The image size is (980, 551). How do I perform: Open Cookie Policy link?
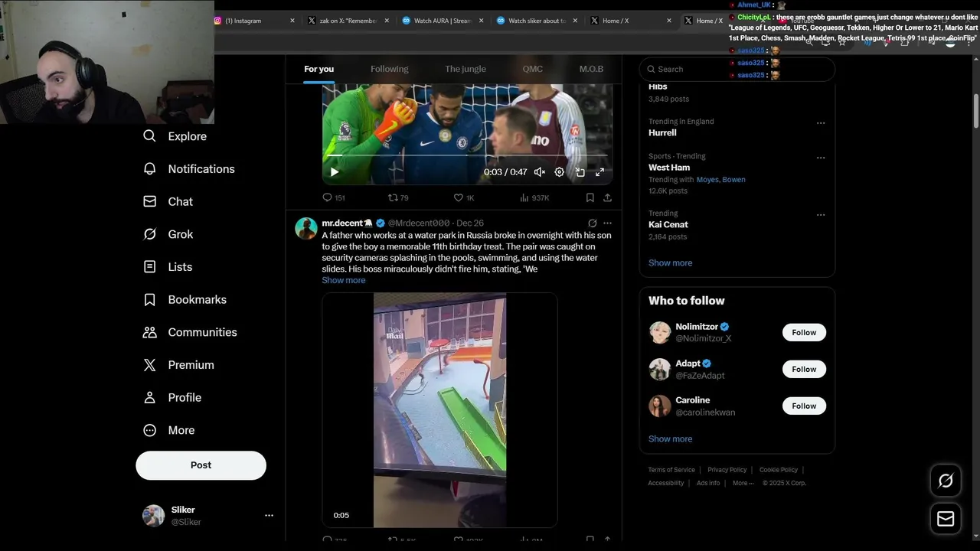[779, 470]
